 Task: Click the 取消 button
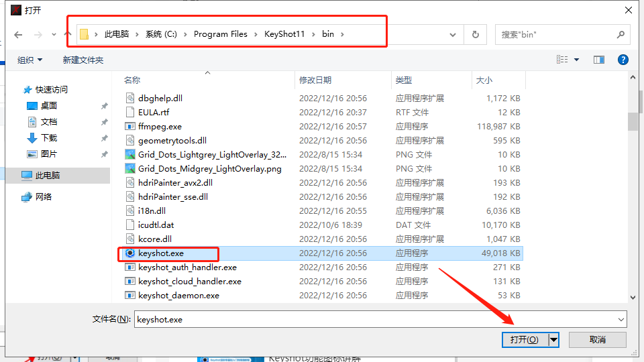coord(598,340)
